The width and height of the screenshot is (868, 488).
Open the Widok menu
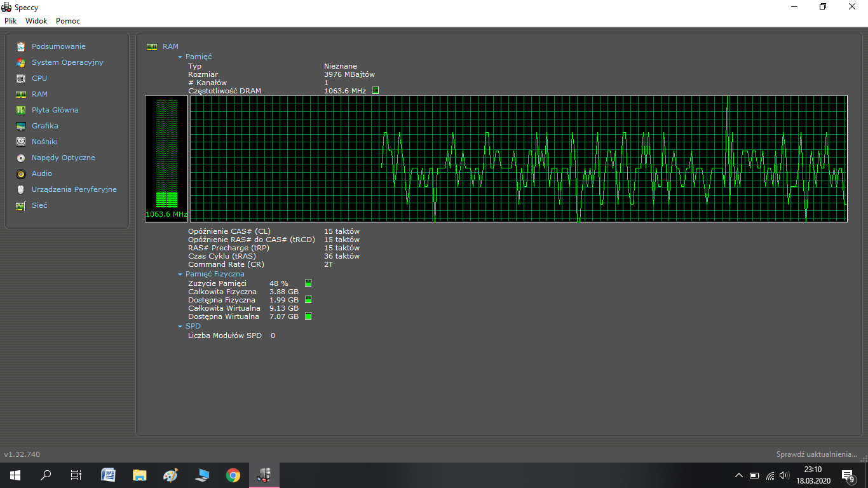point(36,21)
